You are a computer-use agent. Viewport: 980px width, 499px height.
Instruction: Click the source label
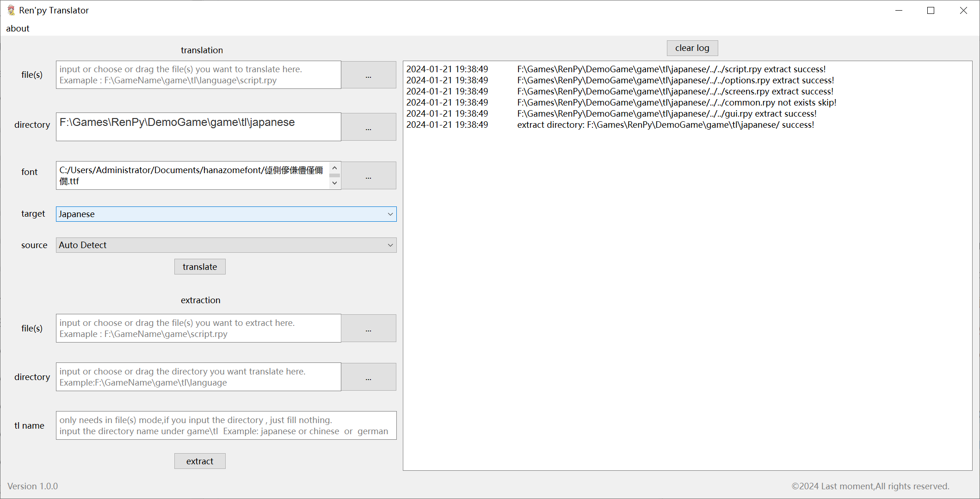click(x=34, y=245)
